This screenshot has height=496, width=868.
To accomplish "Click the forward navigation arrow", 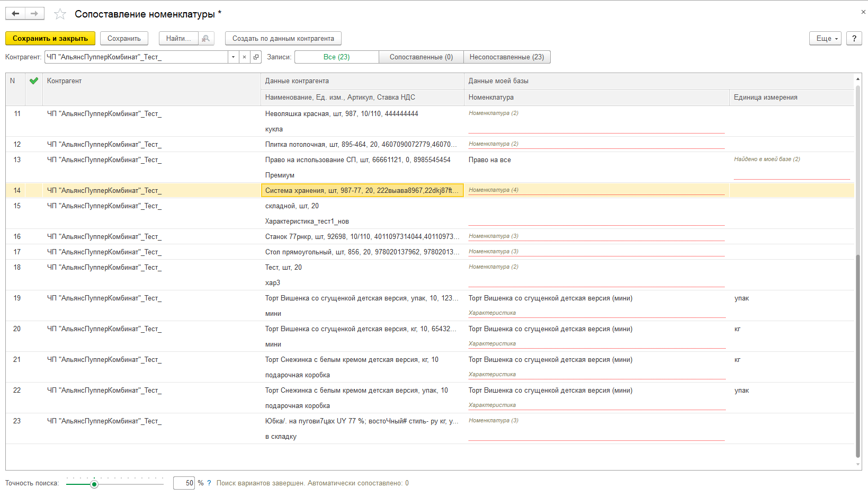I will coord(34,14).
